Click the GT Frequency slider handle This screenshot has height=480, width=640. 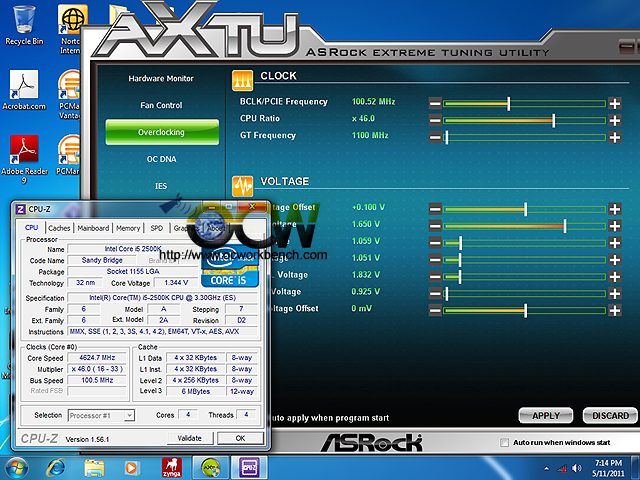click(x=447, y=137)
